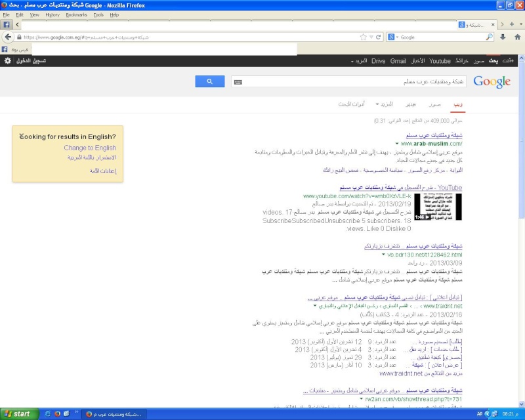Reload the current page

379,37
